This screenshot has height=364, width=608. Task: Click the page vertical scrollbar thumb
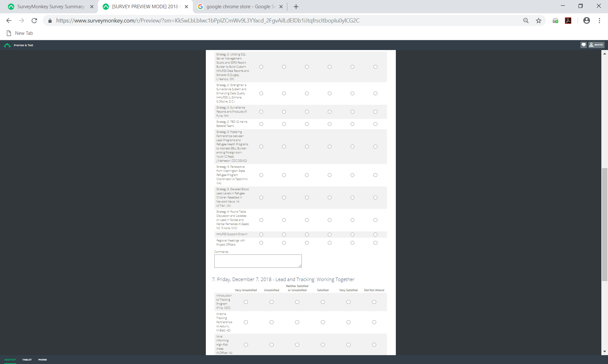(x=605, y=224)
